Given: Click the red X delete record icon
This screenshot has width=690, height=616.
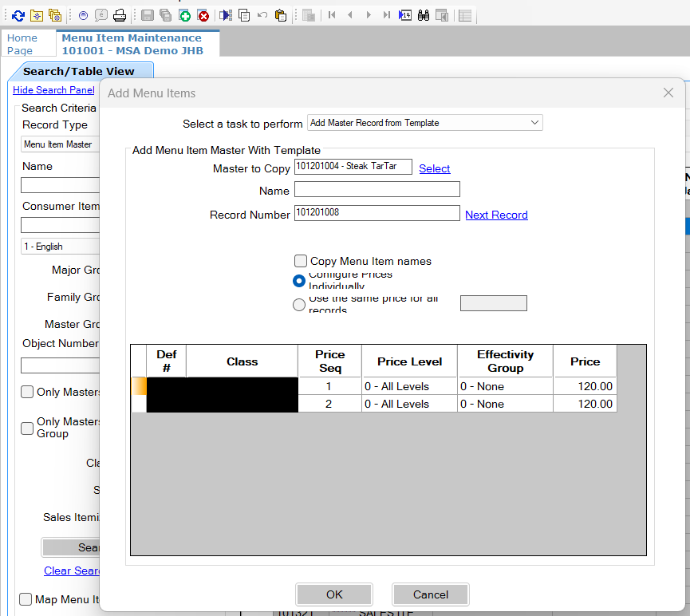Looking at the screenshot, I should (x=203, y=15).
